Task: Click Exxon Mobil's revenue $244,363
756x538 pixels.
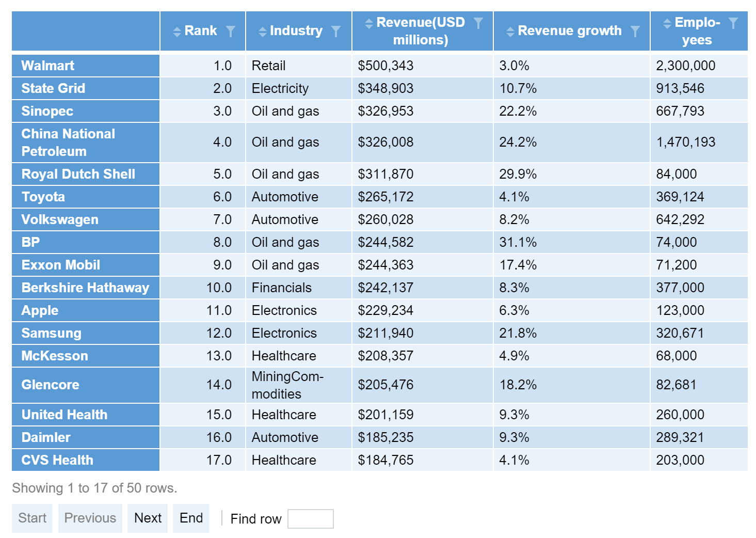Action: pos(422,265)
